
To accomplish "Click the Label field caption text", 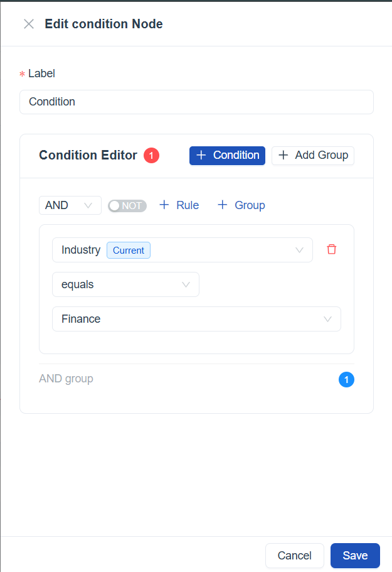I will point(41,73).
